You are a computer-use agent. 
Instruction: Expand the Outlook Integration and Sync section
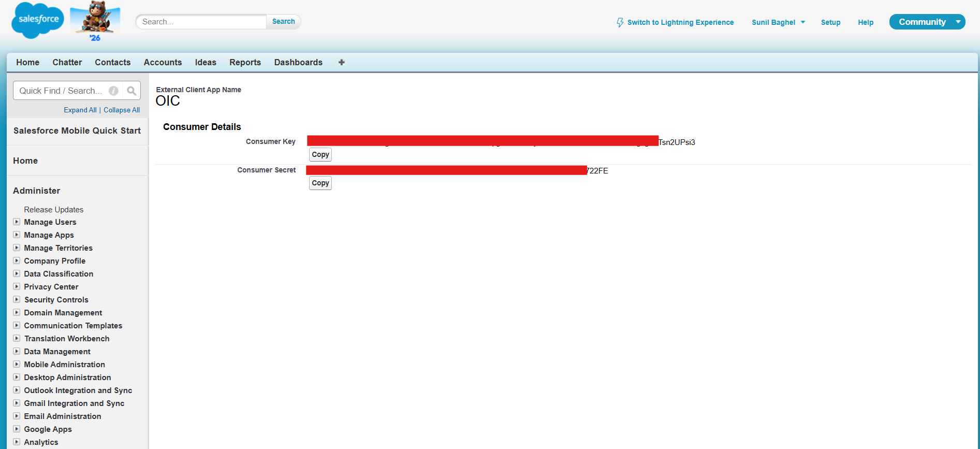pos(17,390)
